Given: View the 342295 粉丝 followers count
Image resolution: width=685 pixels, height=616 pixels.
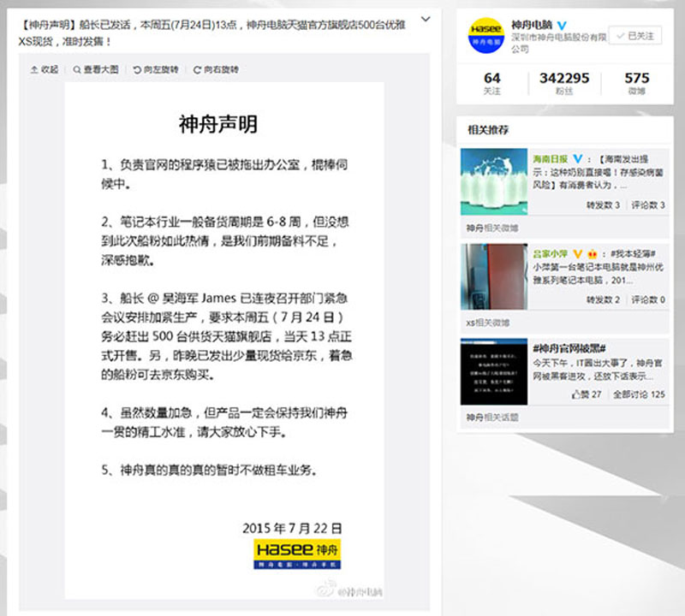Looking at the screenshot, I should 564,83.
